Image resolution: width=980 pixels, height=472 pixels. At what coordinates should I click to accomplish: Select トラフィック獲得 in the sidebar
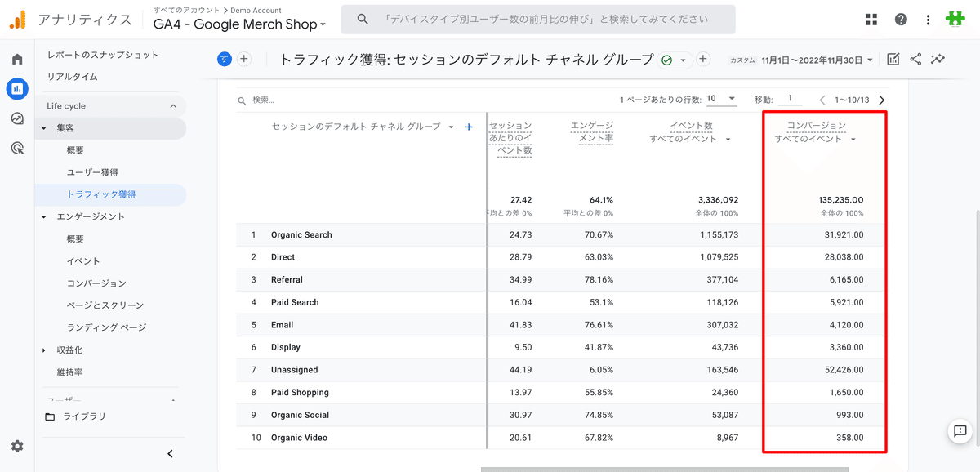coord(101,194)
